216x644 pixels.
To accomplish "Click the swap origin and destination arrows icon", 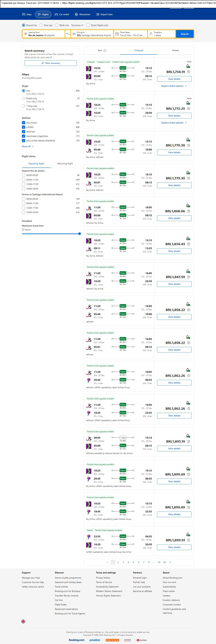I will [68, 34].
